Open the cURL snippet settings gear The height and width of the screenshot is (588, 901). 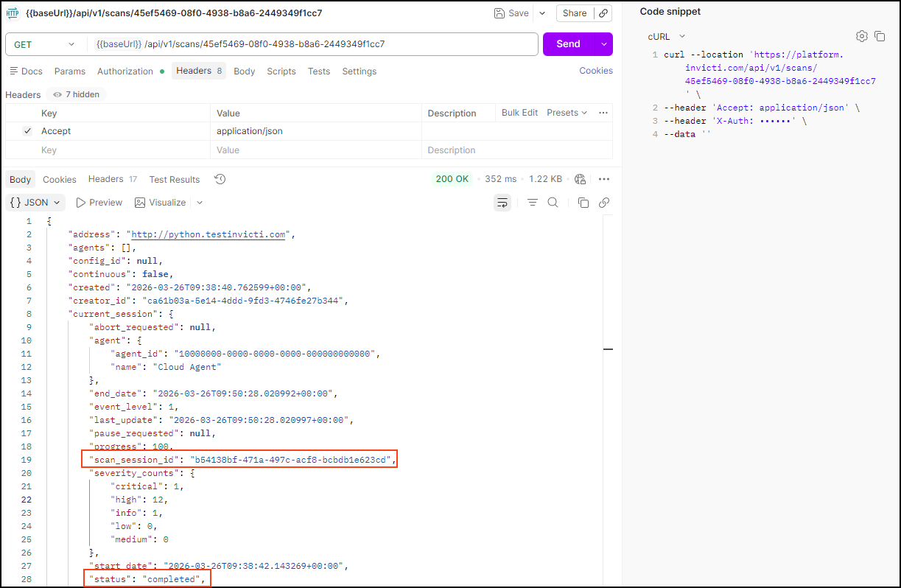861,35
